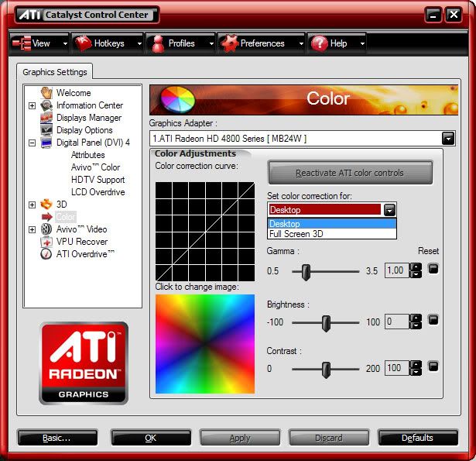This screenshot has height=461, width=476.
Task: Click the Gamma value field
Action: pyautogui.click(x=397, y=270)
